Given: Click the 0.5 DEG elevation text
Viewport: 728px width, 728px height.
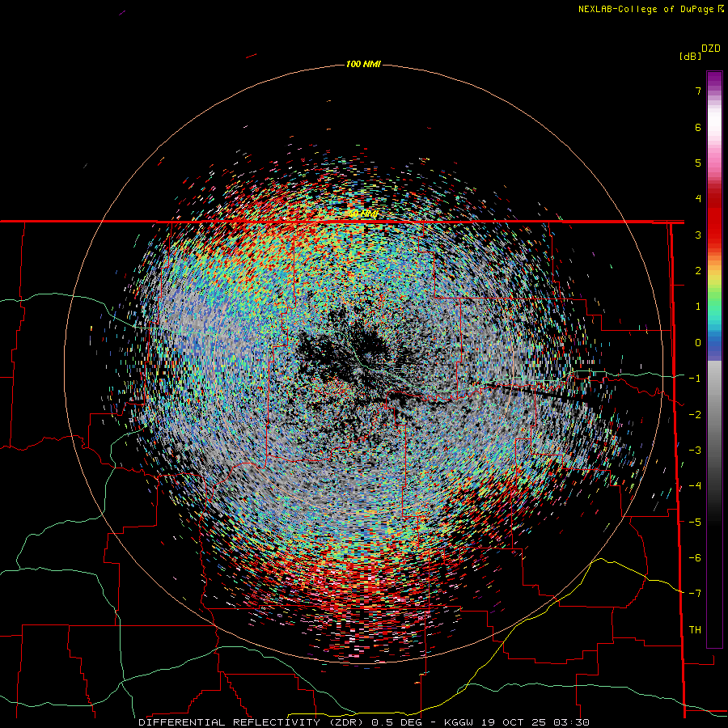Looking at the screenshot, I should [396, 723].
